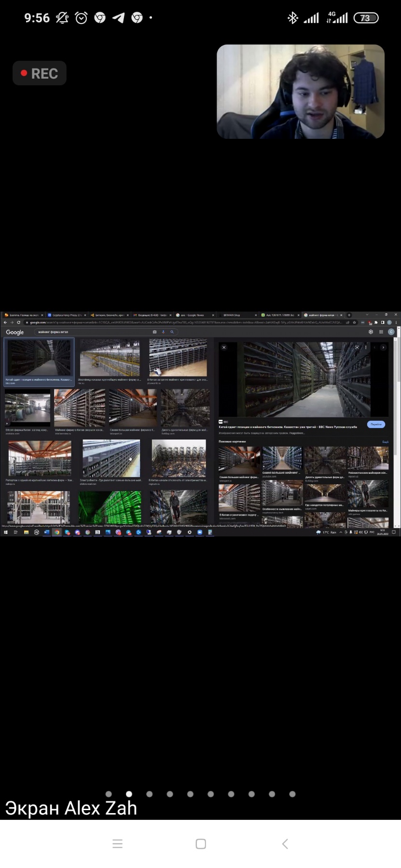401x868 pixels.
Task: Open Google settings gear icon
Action: 371,332
